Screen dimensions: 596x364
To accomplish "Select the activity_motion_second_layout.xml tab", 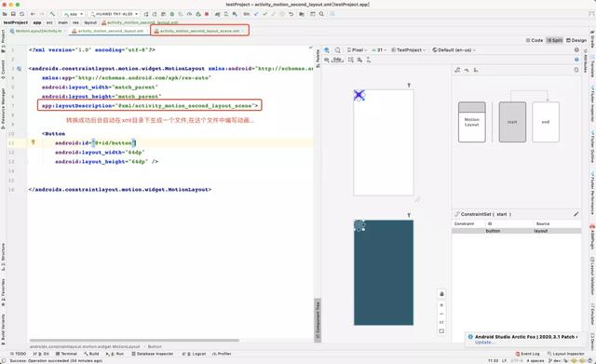I will pos(110,31).
